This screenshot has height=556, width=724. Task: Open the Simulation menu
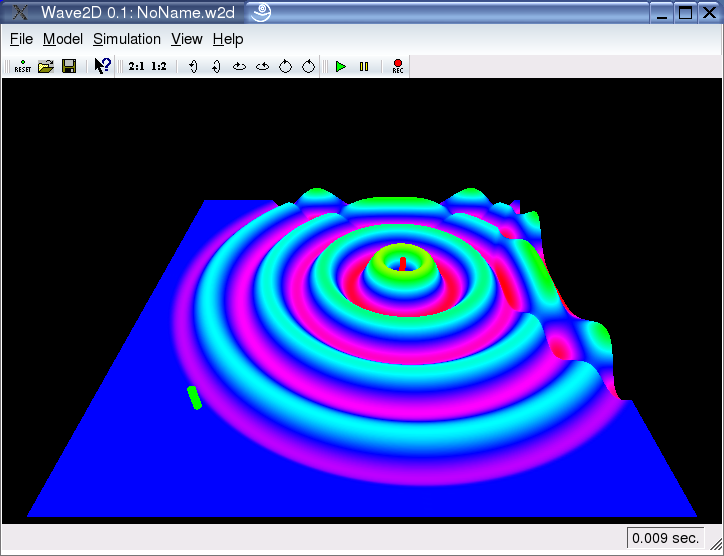(x=127, y=39)
